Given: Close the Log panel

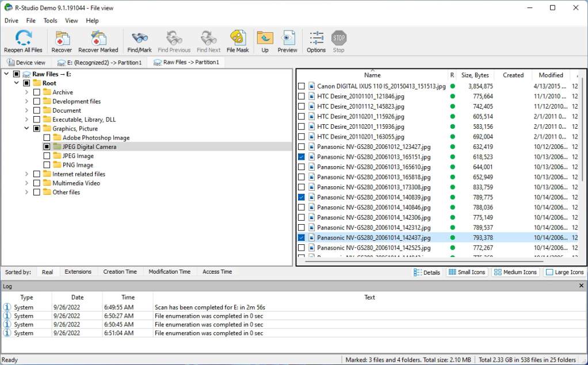Looking at the screenshot, I should click(x=581, y=286).
